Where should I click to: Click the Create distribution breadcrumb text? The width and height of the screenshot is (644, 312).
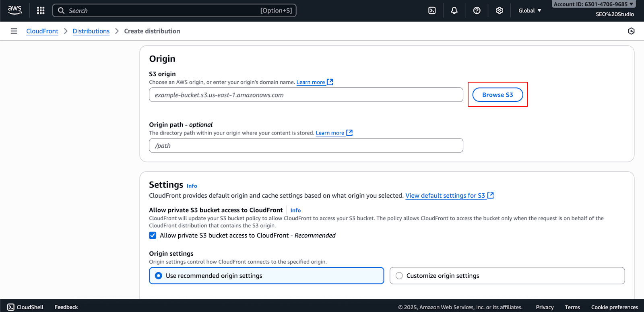coord(152,31)
